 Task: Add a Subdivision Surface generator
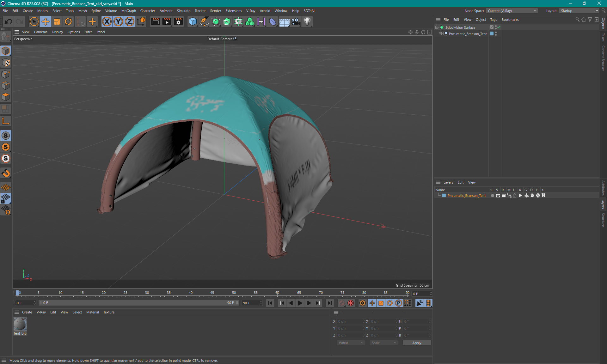(216, 21)
